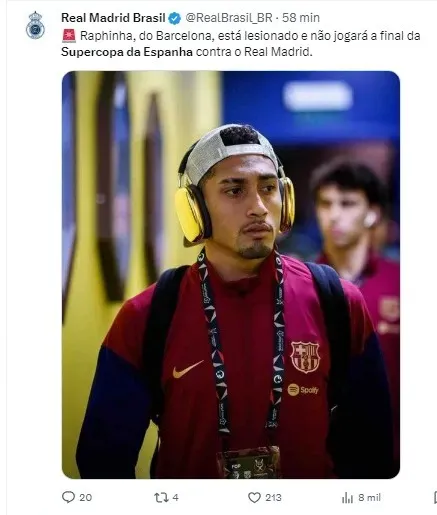Open the Real Madrid Brasil profile avatar
437x515 pixels.
35,25
